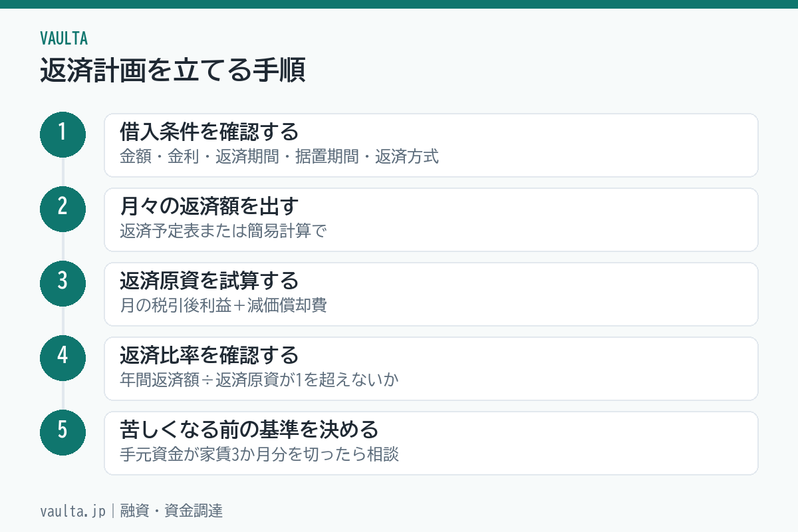The width and height of the screenshot is (798, 532).
Task: Click the 返済計画を立てる手順 heading
Action: (173, 70)
